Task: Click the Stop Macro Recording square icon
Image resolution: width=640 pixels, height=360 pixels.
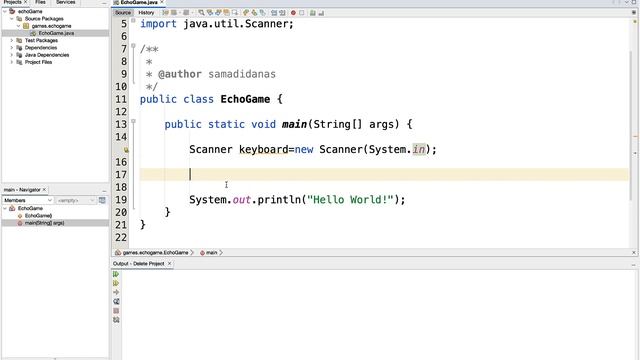Action: pyautogui.click(x=302, y=13)
